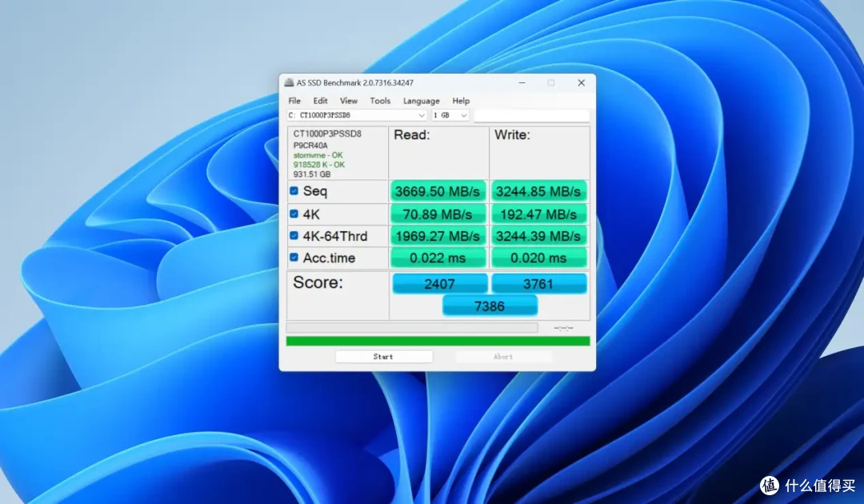The height and width of the screenshot is (504, 864).
Task: Click the Read: column header
Action: [x=412, y=135]
